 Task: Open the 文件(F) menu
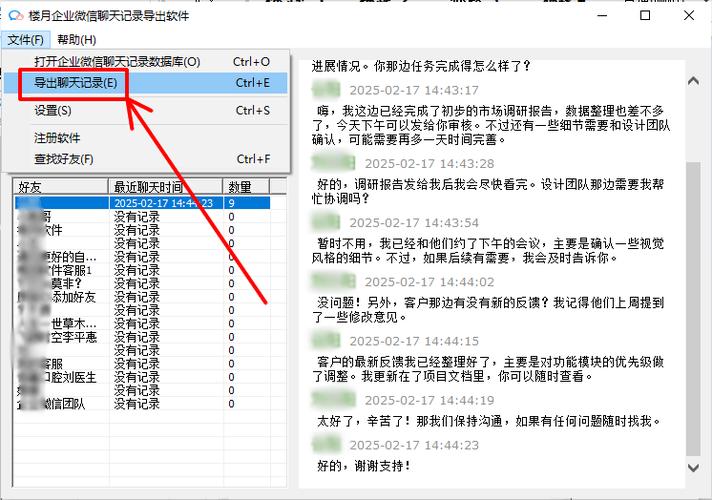[x=25, y=40]
